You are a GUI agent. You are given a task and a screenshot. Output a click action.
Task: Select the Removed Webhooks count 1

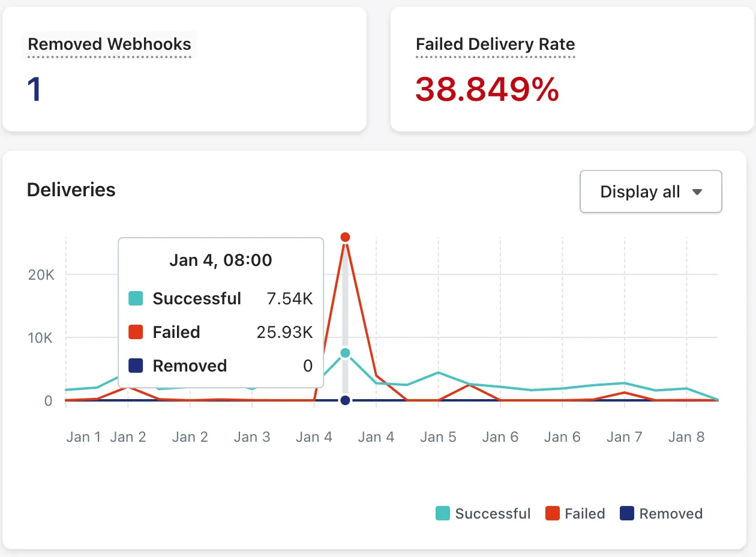[x=34, y=90]
